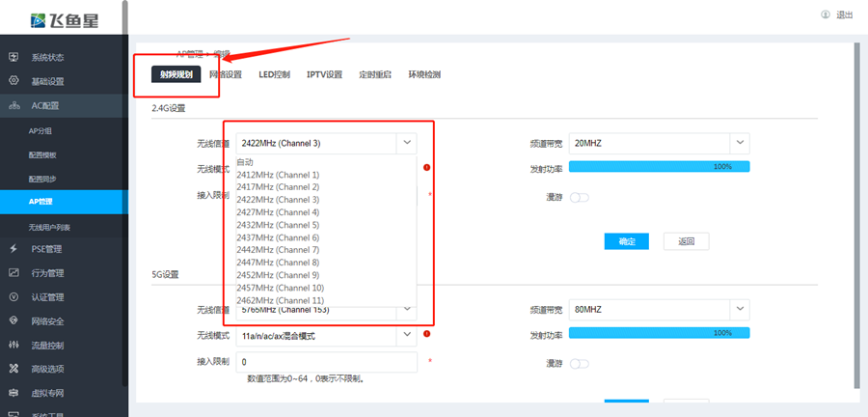Click the PSE管理 lightning icon
The width and height of the screenshot is (868, 417).
[x=14, y=249]
